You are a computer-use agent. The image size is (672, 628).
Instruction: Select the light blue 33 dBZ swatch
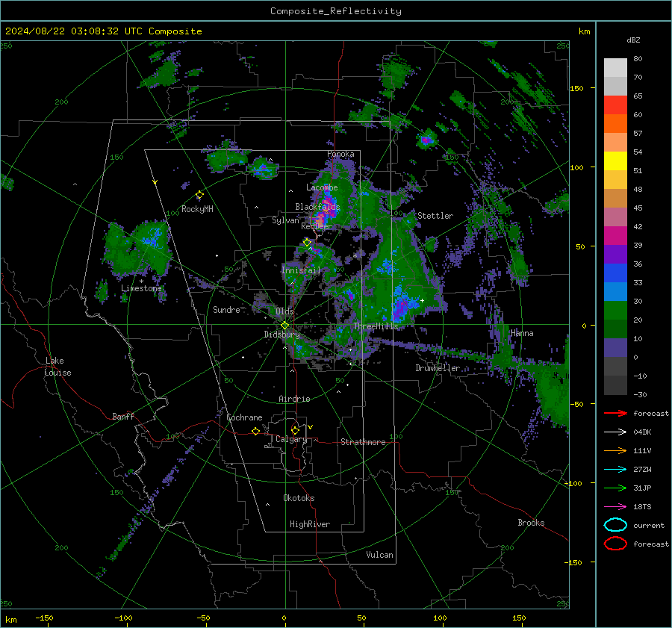pos(615,292)
